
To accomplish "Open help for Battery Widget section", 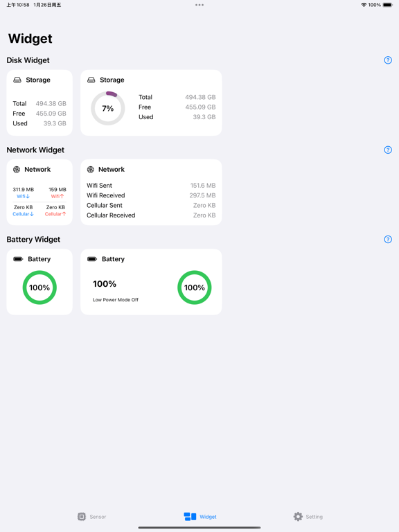I will (x=388, y=239).
